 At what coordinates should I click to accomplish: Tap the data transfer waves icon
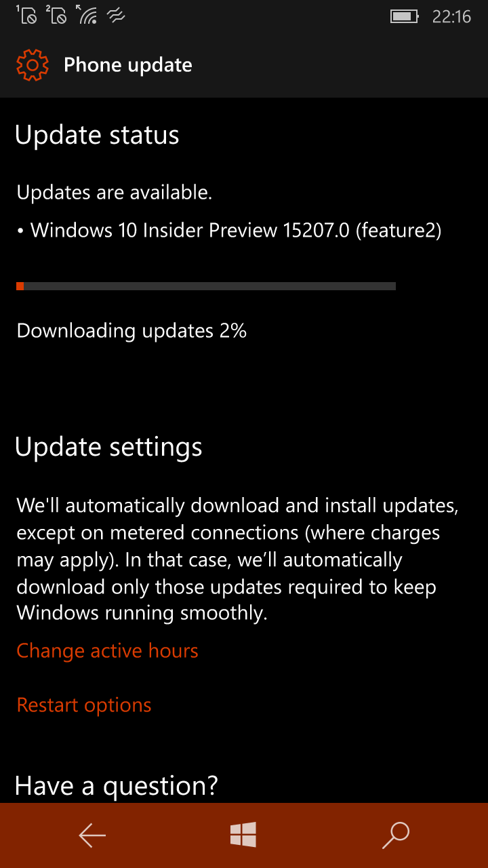[117, 16]
